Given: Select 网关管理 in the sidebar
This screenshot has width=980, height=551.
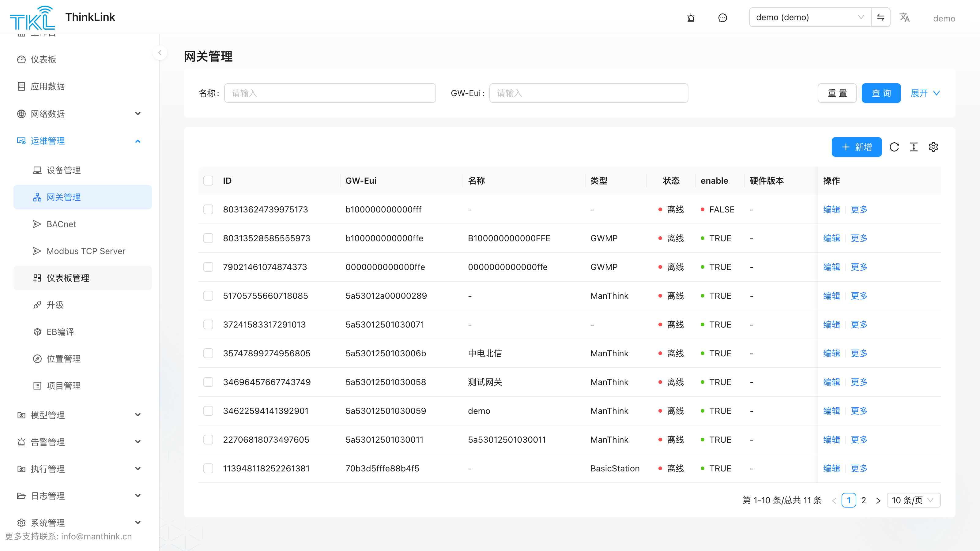Looking at the screenshot, I should pos(83,197).
